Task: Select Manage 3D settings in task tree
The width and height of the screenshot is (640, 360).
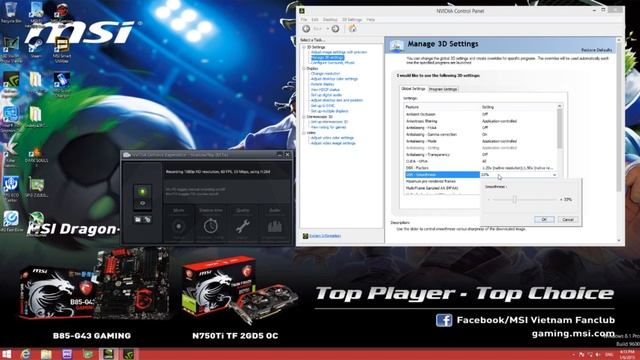Action: click(x=327, y=58)
